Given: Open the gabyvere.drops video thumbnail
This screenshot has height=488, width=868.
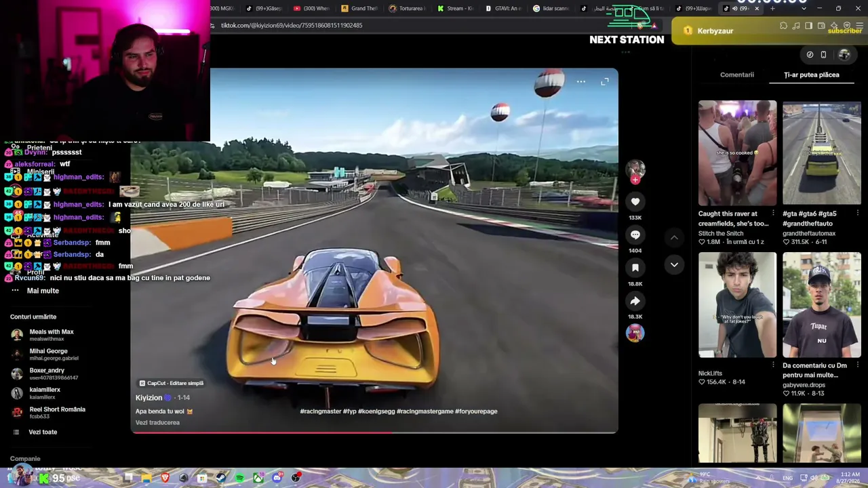Looking at the screenshot, I should [822, 305].
